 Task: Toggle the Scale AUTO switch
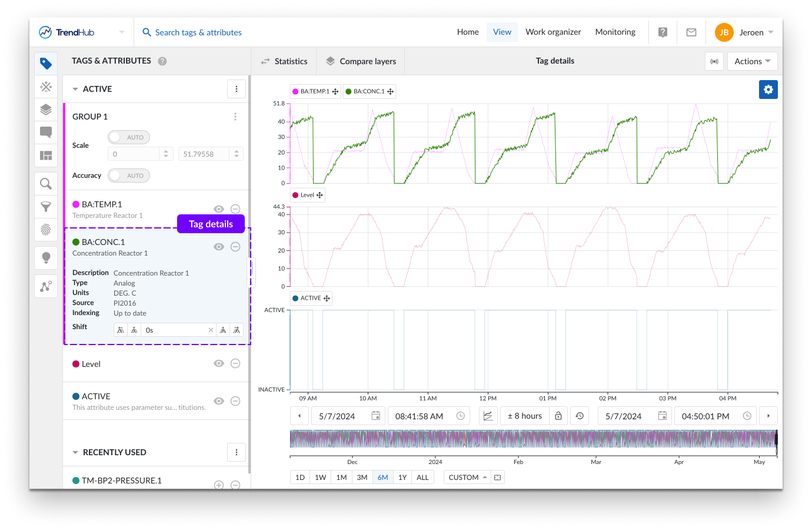129,137
